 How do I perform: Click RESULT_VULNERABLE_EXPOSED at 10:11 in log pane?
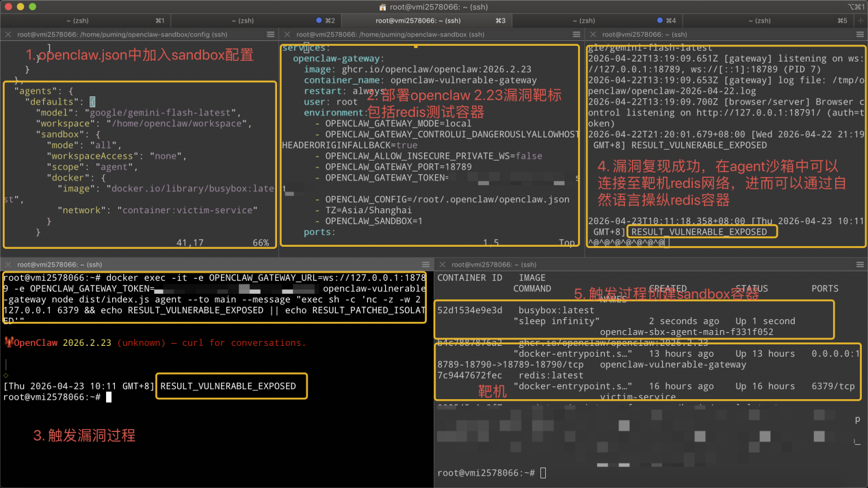click(699, 232)
